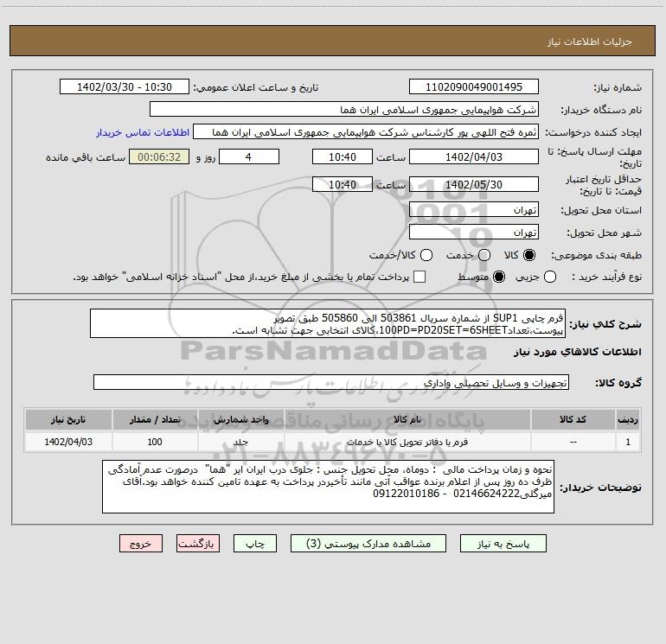Click the buyer notes text area
The image size is (666, 644).
(328, 487)
